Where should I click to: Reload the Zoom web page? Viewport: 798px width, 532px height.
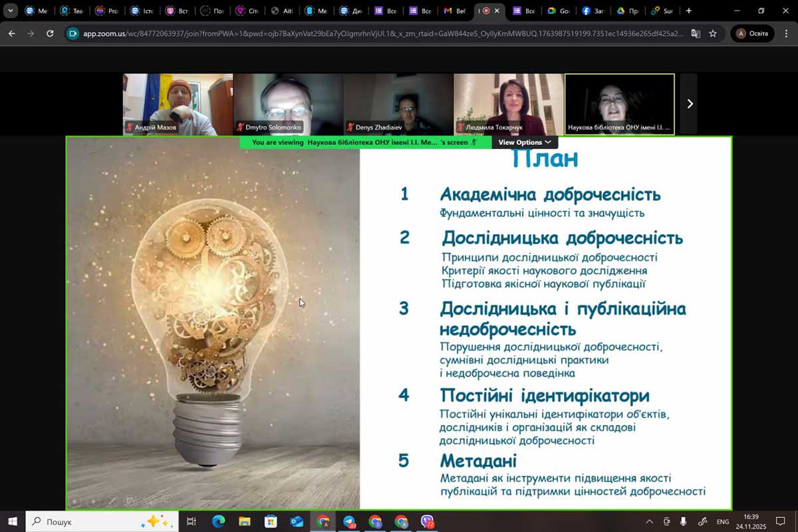(x=50, y=33)
